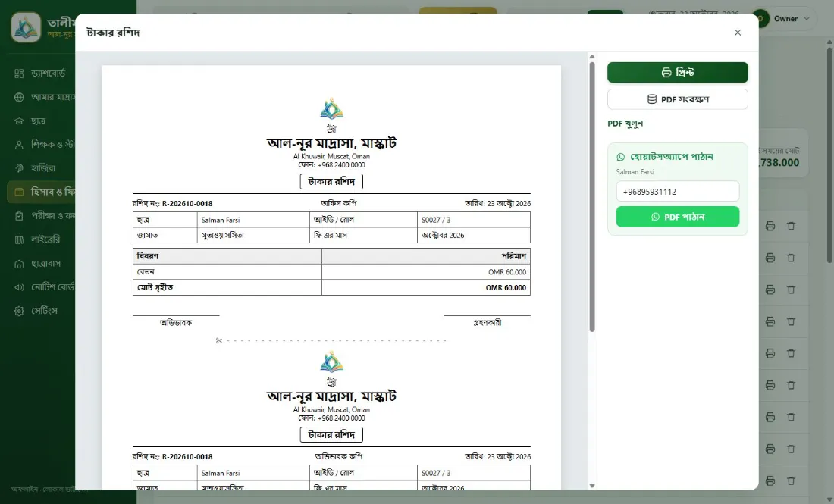Click the WhatsApp send heading icon
Screen dimensions: 834x504
pyautogui.click(x=621, y=157)
